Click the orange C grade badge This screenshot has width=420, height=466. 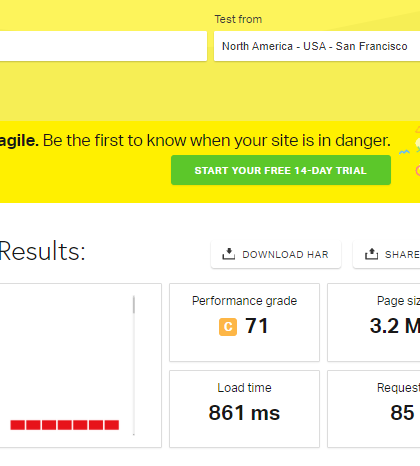click(x=228, y=326)
